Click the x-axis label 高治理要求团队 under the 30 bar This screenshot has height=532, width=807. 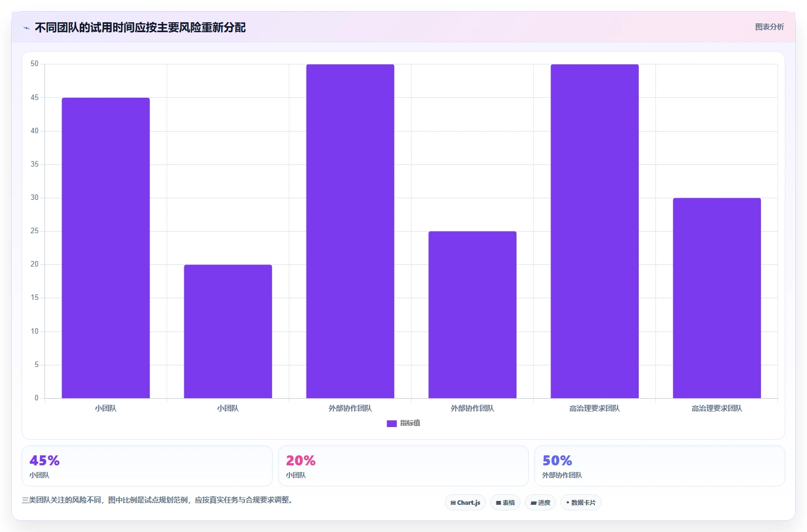[x=716, y=408]
